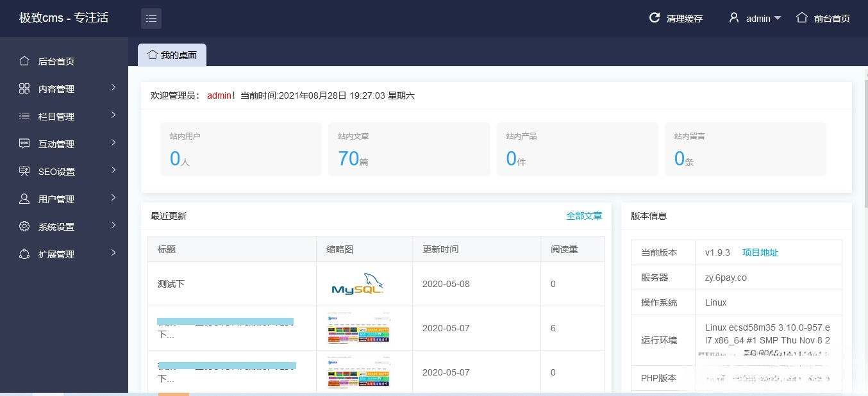Expand the 内容管理 submenu chevron
The height and width of the screenshot is (396, 868).
point(114,88)
